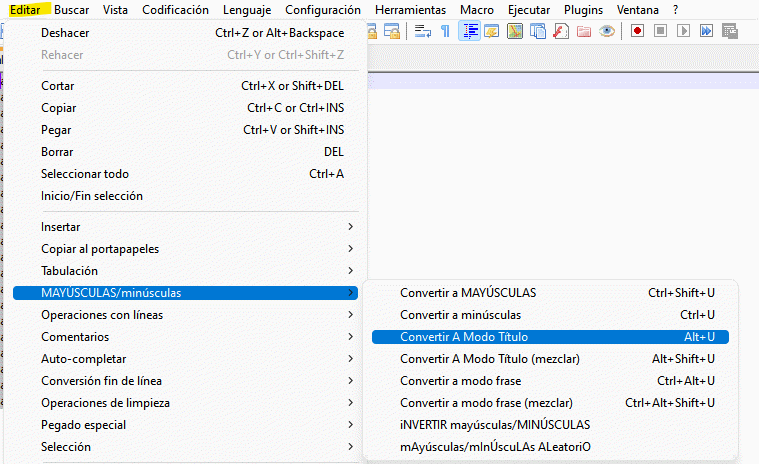Choose Pegar menu entry

click(x=185, y=130)
